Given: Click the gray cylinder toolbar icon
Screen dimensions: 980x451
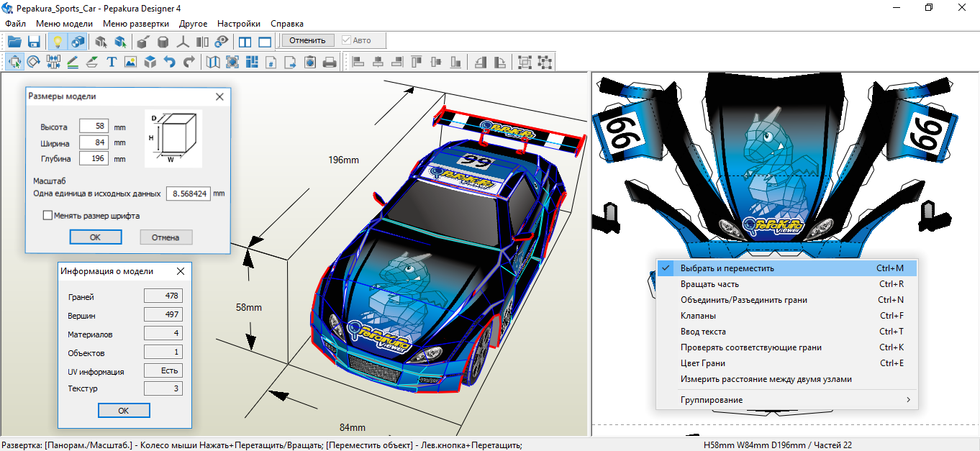Looking at the screenshot, I should (163, 41).
